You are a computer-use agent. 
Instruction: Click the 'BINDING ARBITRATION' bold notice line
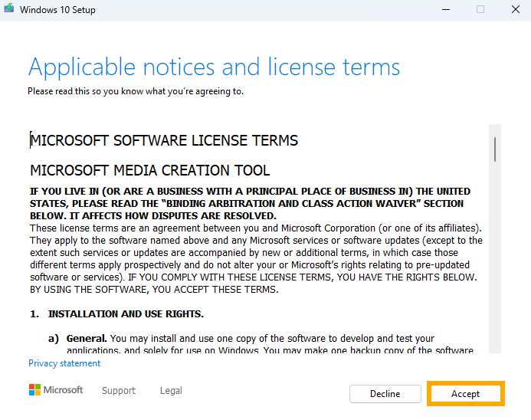coord(247,203)
